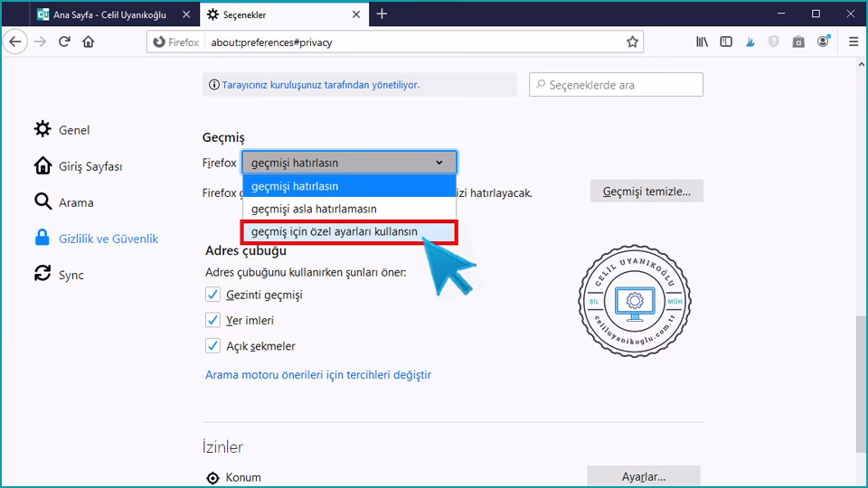This screenshot has height=488, width=868.
Task: Open the Library icon in toolbar
Action: 702,42
